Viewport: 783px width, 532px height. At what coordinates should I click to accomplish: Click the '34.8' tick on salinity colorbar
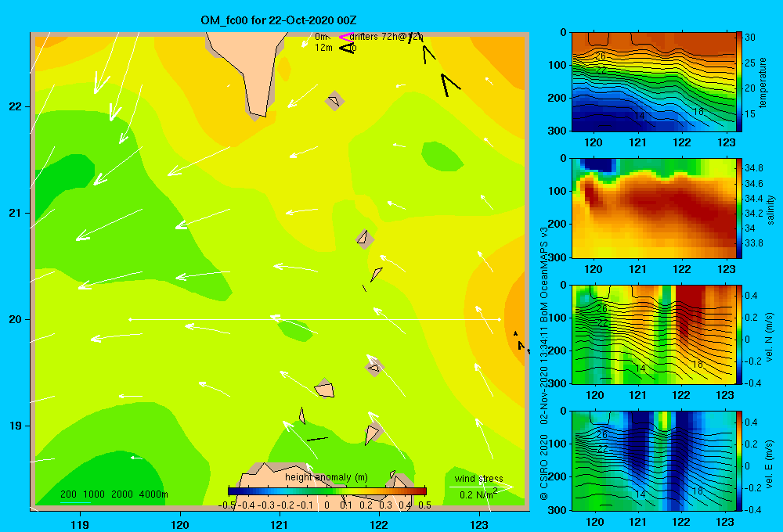[x=753, y=167]
